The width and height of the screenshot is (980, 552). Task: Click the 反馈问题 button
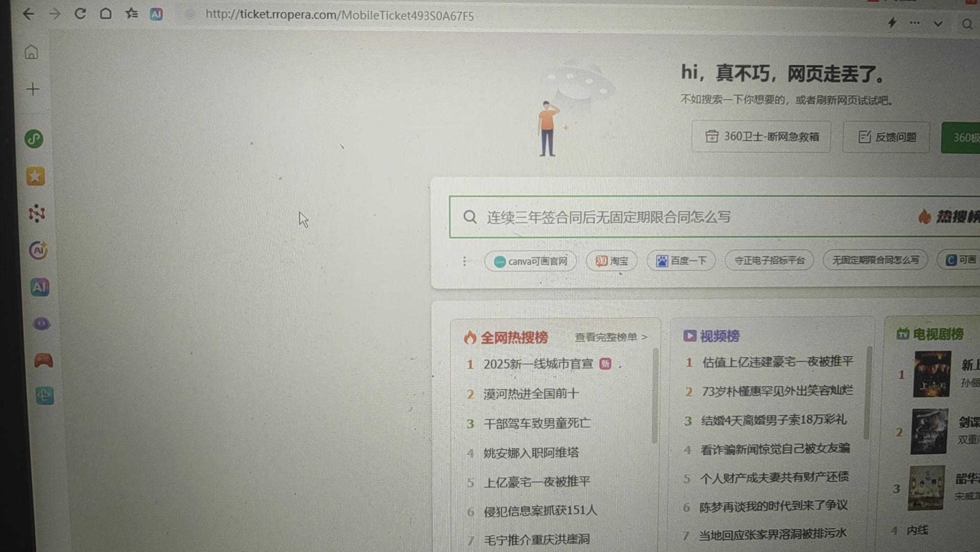pos(887,137)
